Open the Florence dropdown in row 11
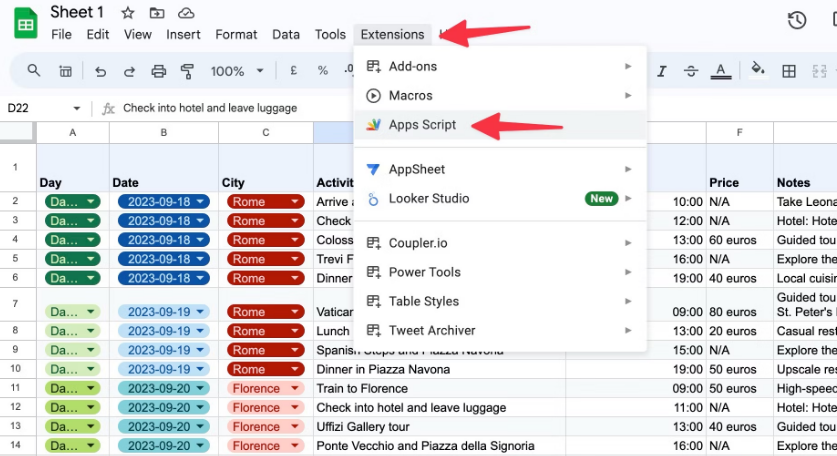This screenshot has height=456, width=837. (295, 388)
